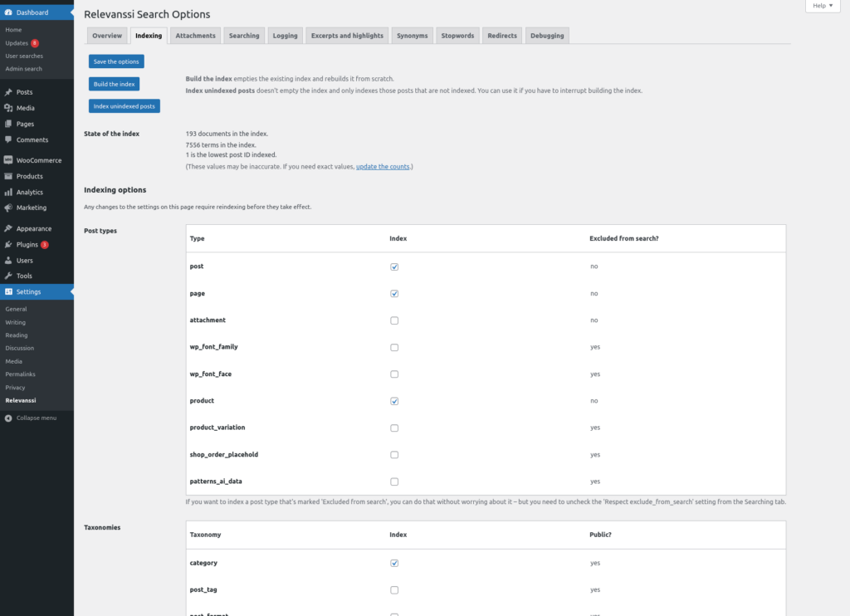Screen dimensions: 850x616
Task: Uncheck the post index checkbox
Action: 394,266
